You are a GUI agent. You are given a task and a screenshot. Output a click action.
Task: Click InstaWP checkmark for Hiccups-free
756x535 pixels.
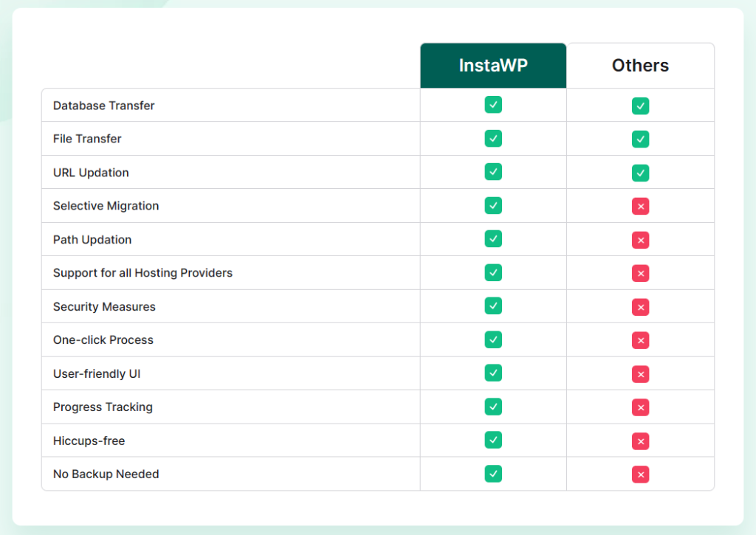(x=493, y=440)
